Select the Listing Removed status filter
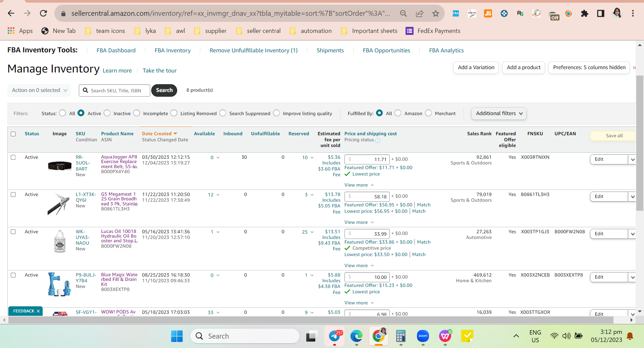Viewport: 644px width, 348px height. (174, 113)
